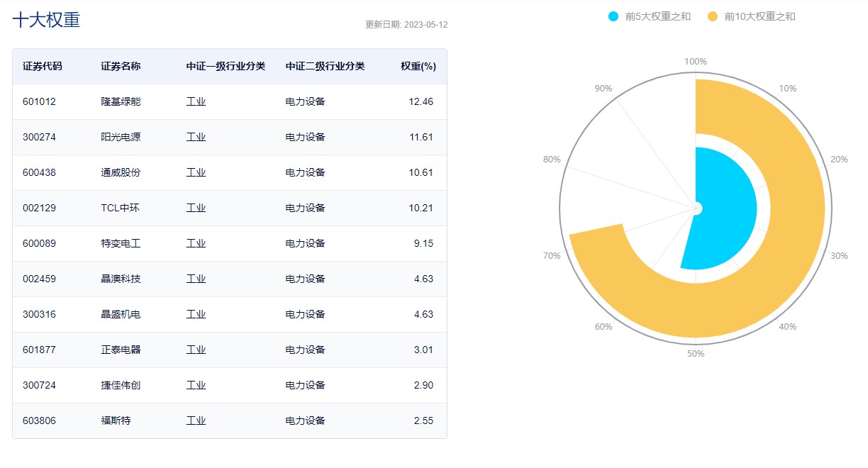
Task: Select the 权重(%) column header
Action: coord(418,66)
